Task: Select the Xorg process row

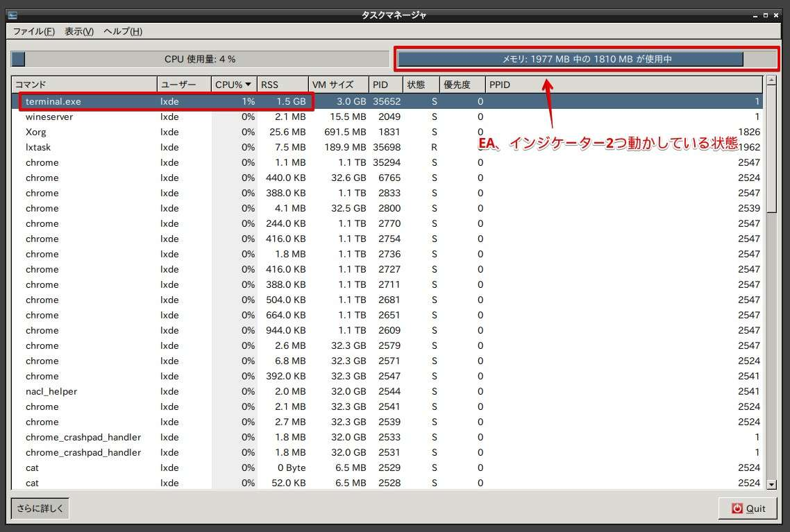Action: 387,132
